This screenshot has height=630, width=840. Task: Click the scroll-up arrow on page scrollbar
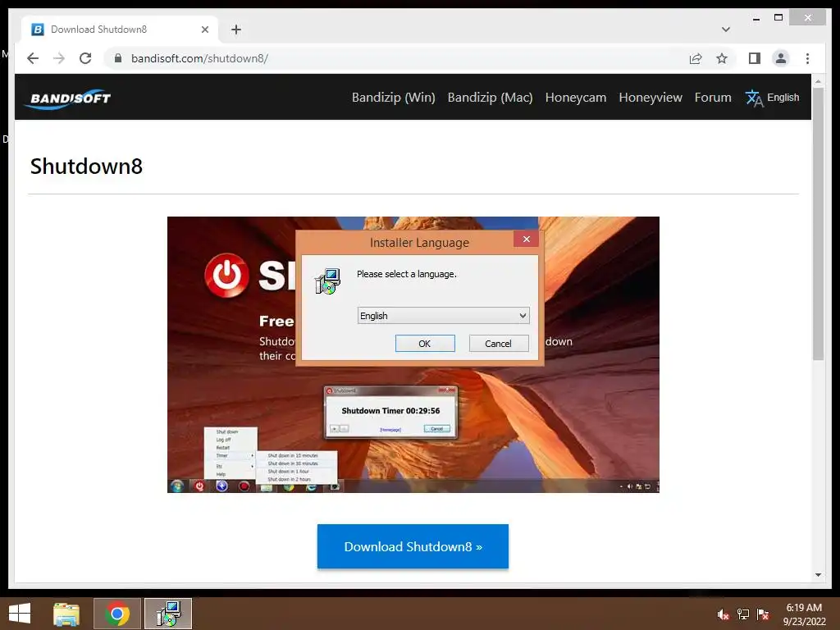click(x=818, y=81)
